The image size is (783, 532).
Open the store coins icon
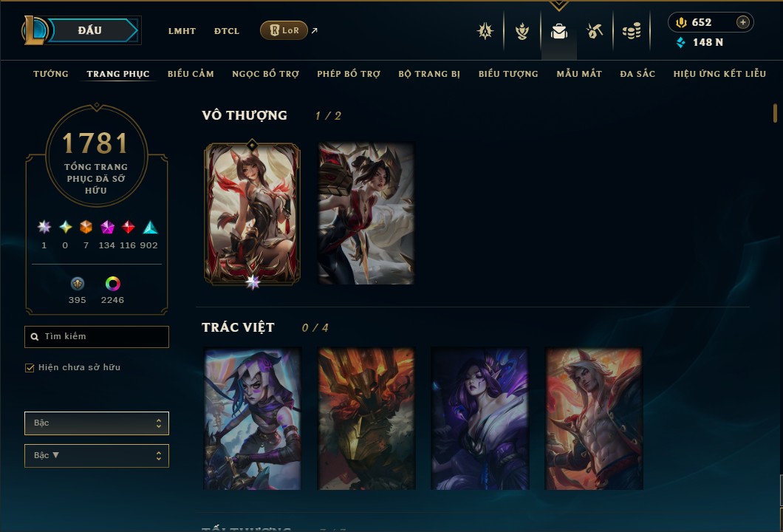tap(632, 32)
